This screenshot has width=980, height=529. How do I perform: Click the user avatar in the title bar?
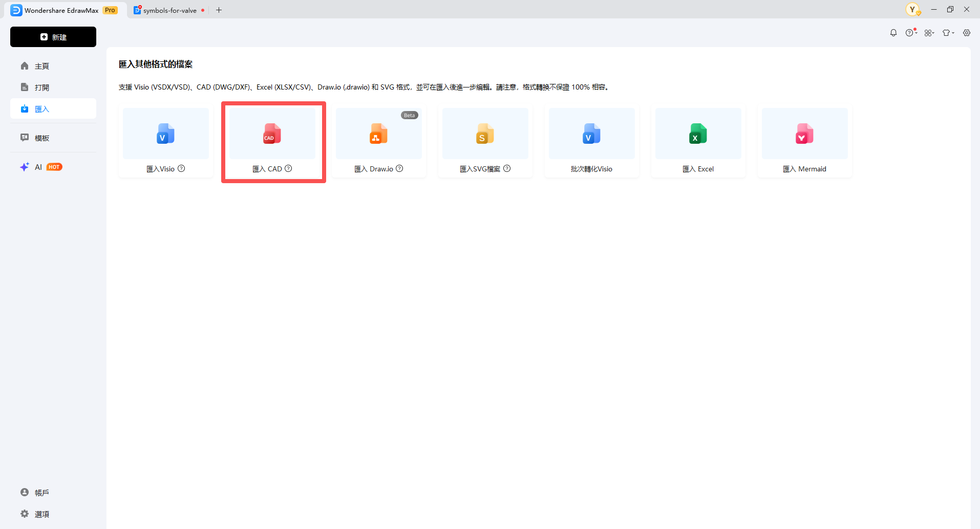(913, 9)
